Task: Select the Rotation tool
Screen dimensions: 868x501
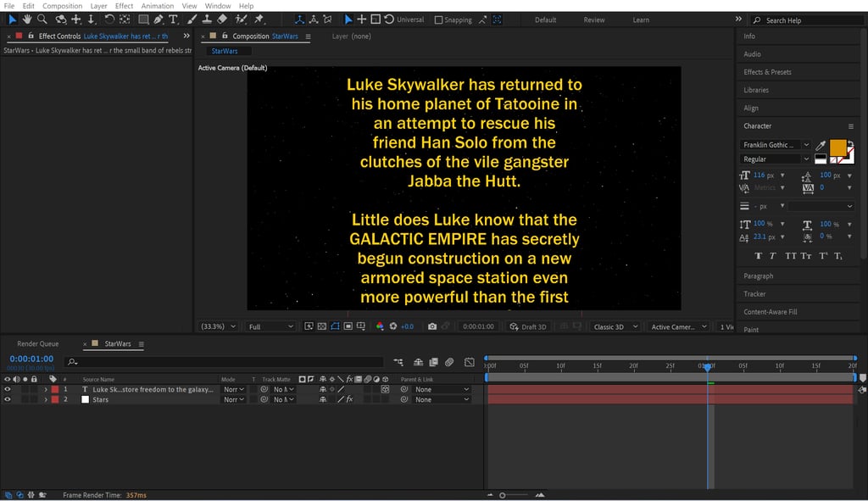Action: pos(109,19)
